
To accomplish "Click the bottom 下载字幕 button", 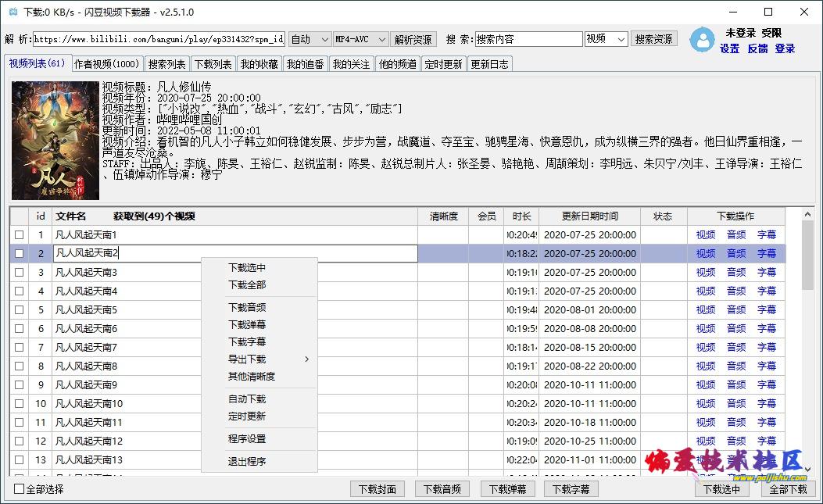I will tap(571, 489).
